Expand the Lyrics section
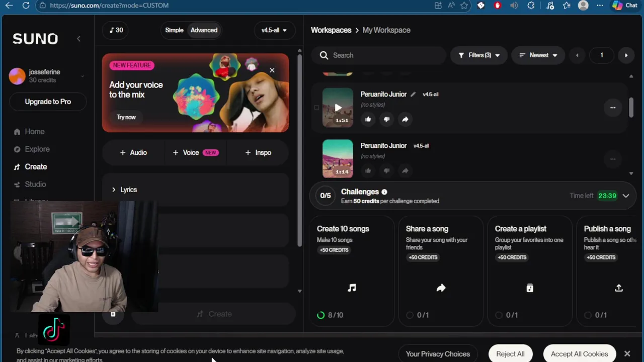Image resolution: width=644 pixels, height=362 pixels. pyautogui.click(x=195, y=190)
